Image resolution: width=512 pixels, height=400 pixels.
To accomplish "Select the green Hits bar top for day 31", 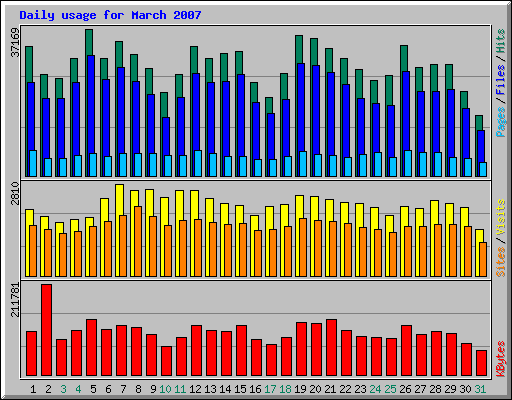I will [479, 122].
